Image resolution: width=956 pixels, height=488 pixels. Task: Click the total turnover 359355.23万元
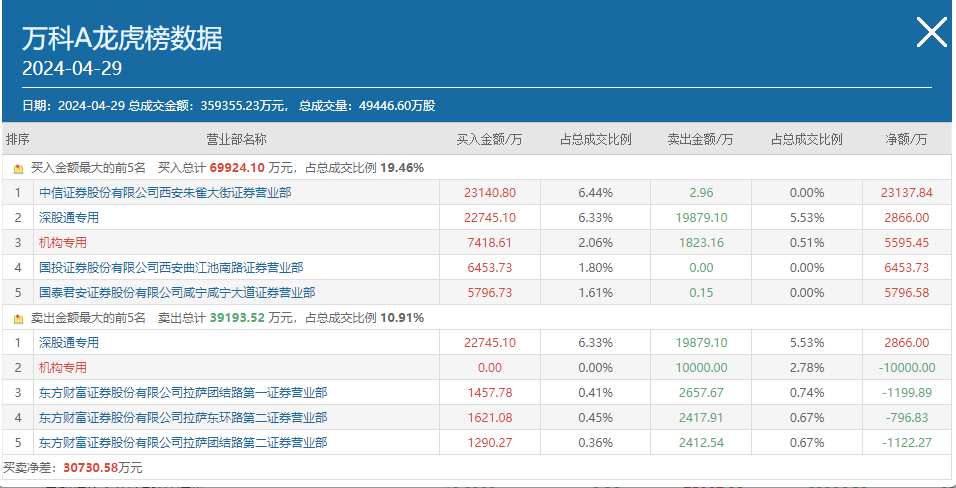(243, 106)
